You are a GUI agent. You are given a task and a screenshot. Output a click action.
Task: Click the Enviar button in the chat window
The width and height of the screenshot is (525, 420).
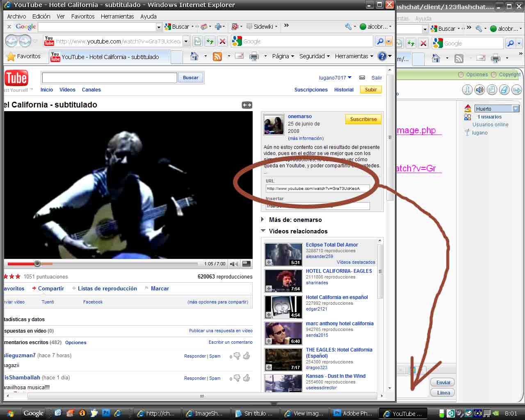(443, 382)
